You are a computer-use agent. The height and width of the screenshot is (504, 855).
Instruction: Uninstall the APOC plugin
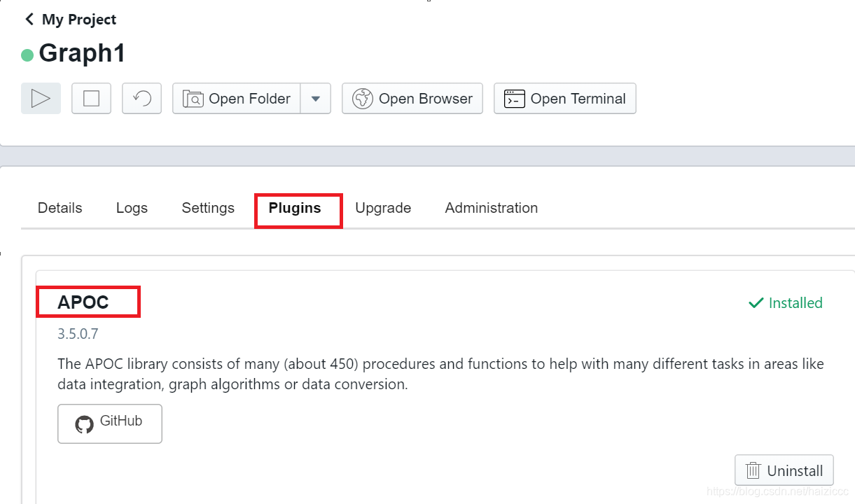click(784, 470)
